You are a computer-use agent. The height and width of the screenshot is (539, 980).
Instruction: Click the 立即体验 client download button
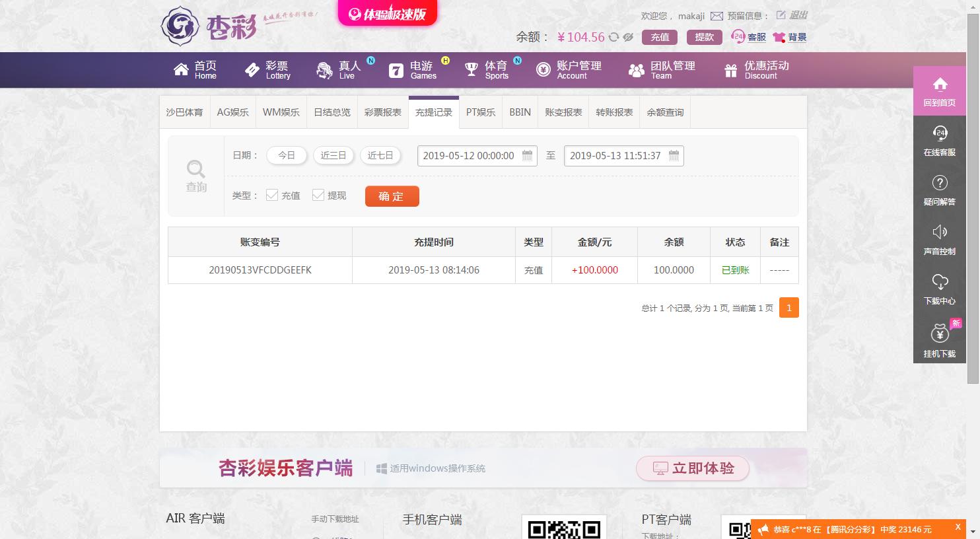coord(693,468)
